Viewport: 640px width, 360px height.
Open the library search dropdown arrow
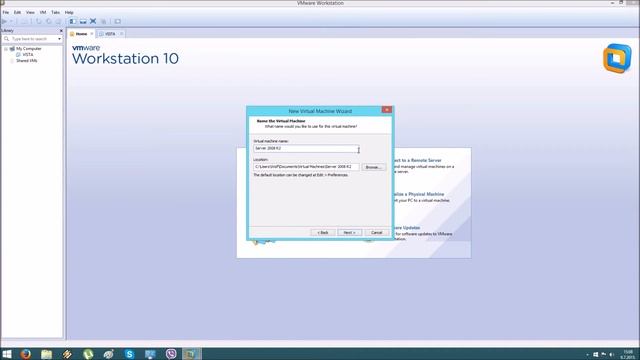(x=60, y=39)
